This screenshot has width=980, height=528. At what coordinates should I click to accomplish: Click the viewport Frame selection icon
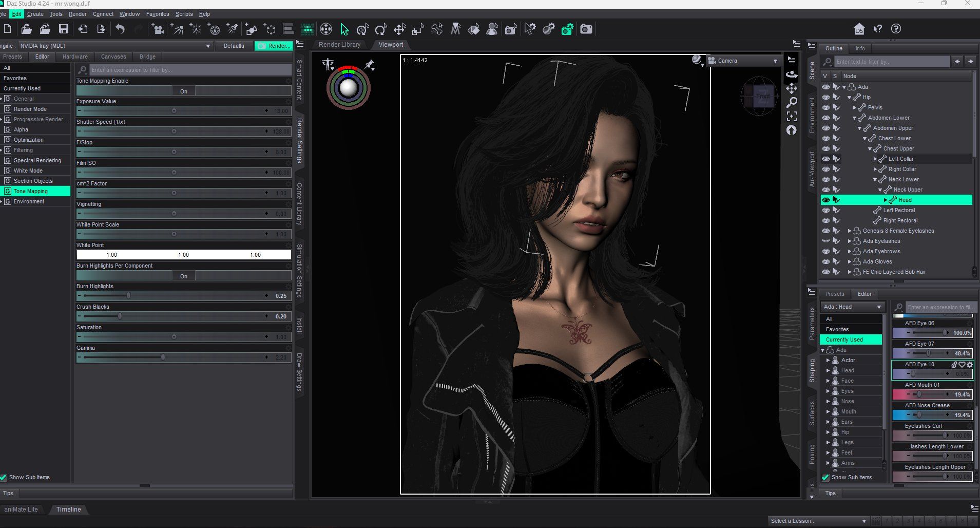click(x=792, y=116)
